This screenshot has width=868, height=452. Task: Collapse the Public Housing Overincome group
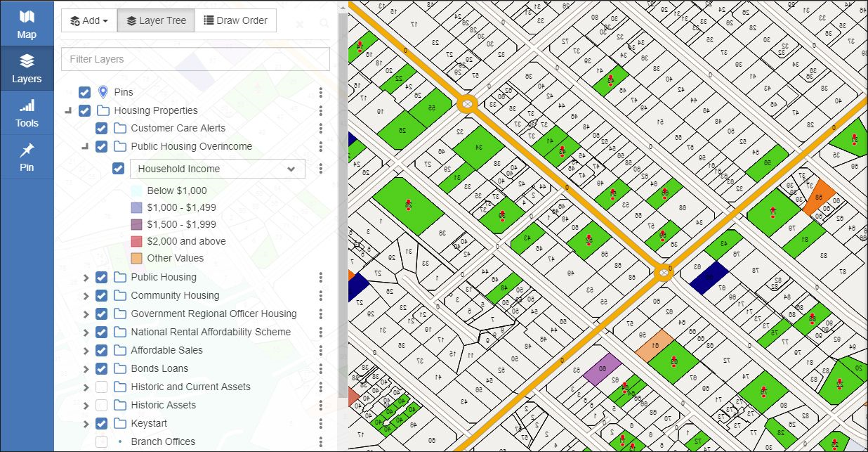[85, 146]
